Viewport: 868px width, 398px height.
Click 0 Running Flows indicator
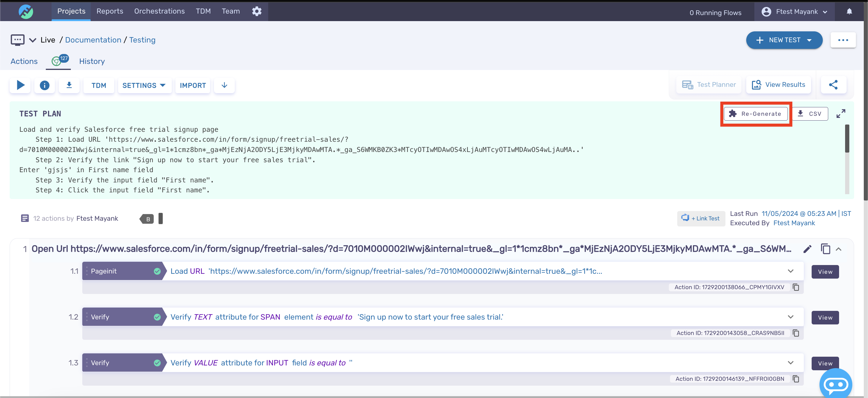(715, 13)
